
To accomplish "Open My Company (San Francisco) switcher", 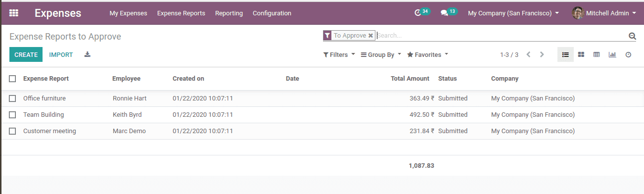I will [513, 13].
